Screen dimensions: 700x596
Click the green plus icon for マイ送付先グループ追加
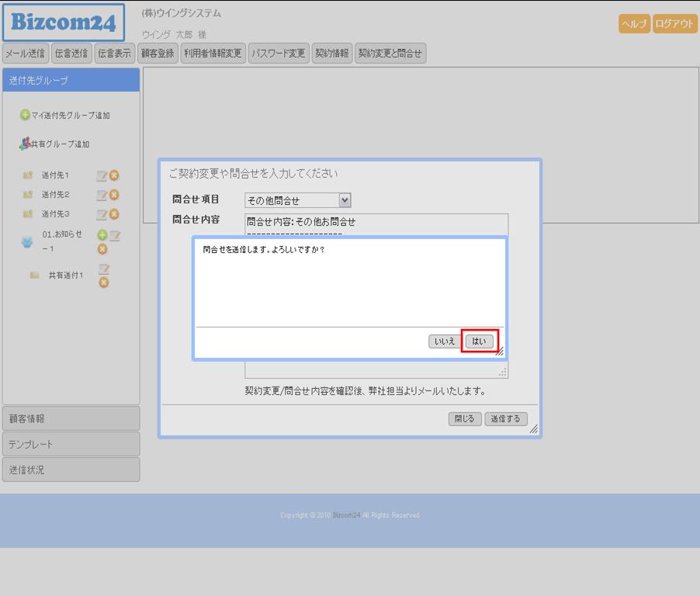(x=25, y=115)
